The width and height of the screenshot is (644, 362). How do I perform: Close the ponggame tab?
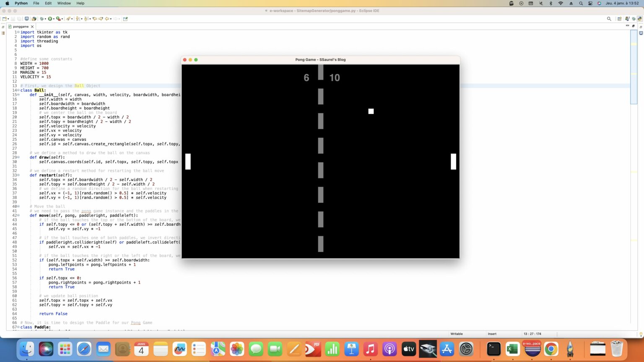[32, 26]
